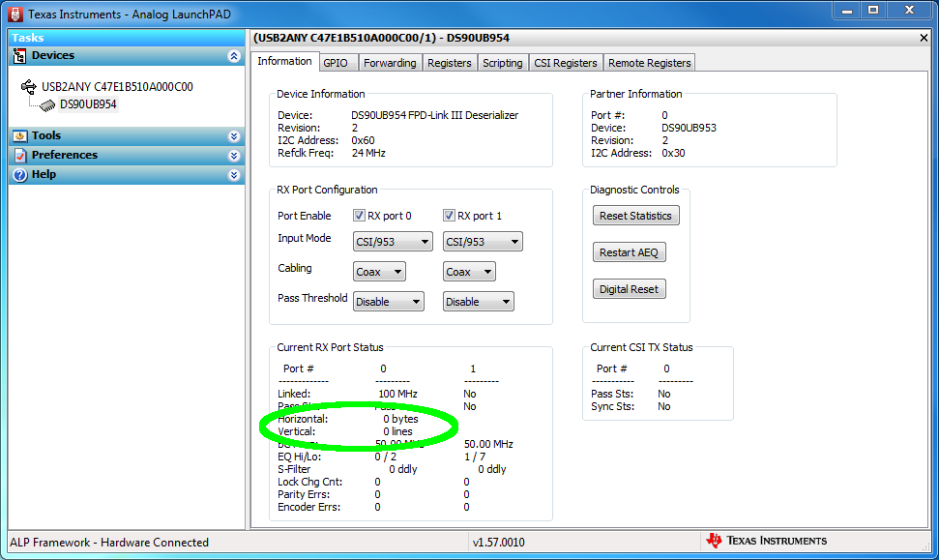939x560 pixels.
Task: Switch to the CSI Registers tab
Action: pos(565,61)
